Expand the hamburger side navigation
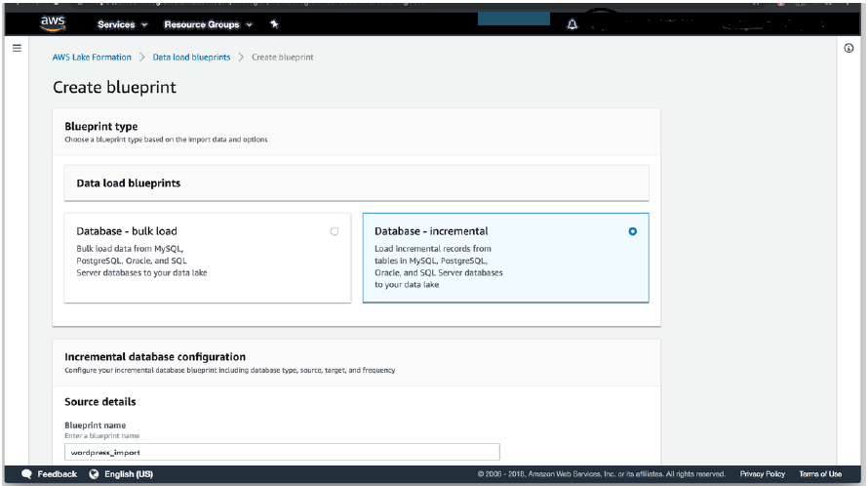The height and width of the screenshot is (486, 868). pos(18,48)
